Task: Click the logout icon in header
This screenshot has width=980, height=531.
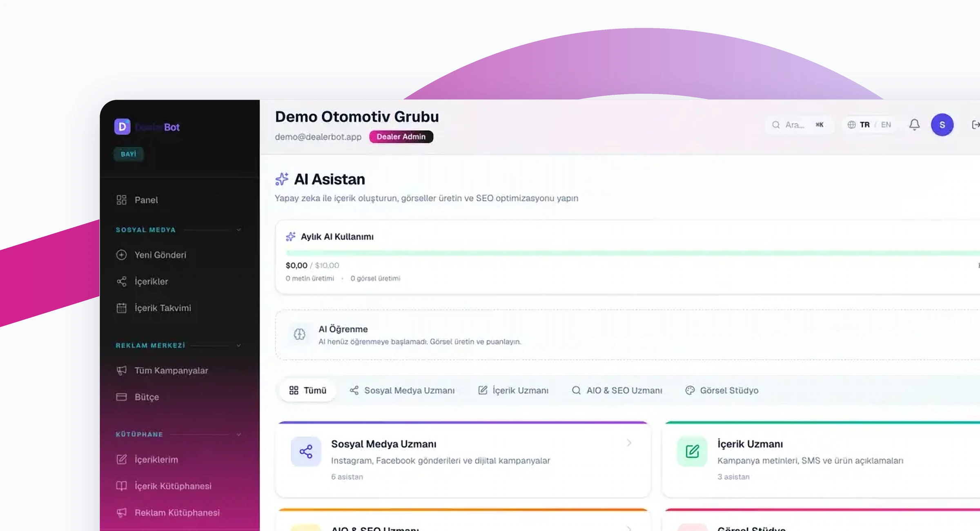Action: [975, 125]
